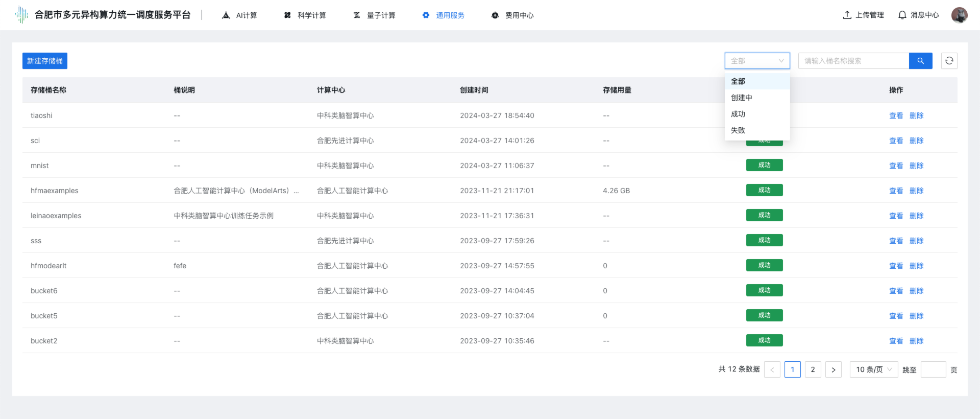Refresh the storage bucket list
Image resolution: width=980 pixels, height=419 pixels.
(x=949, y=61)
